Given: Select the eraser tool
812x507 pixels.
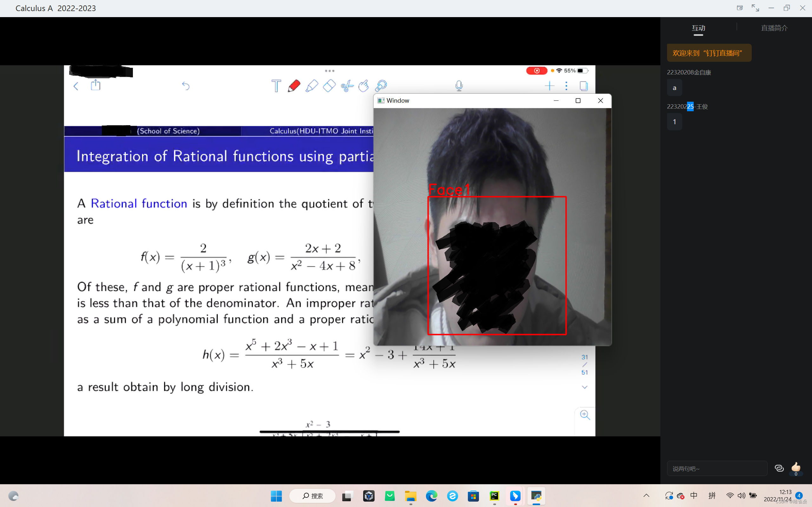Looking at the screenshot, I should [x=329, y=86].
